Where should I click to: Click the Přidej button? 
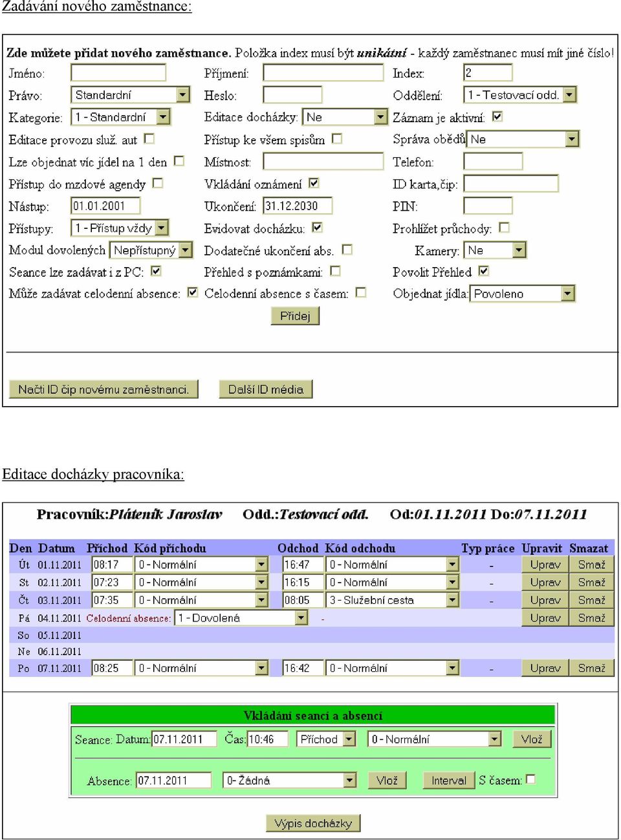click(x=296, y=316)
